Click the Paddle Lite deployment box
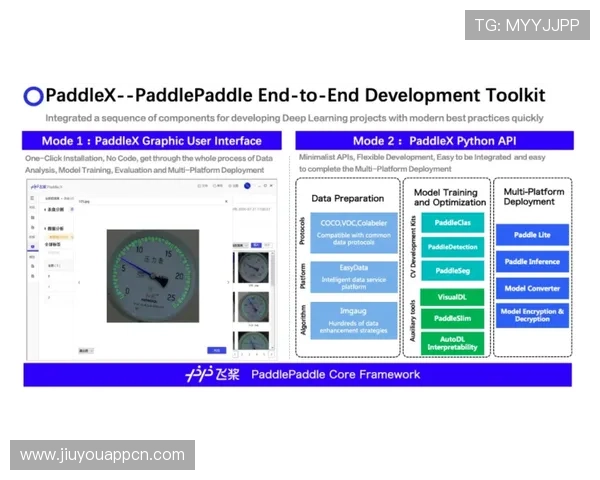 click(x=532, y=235)
